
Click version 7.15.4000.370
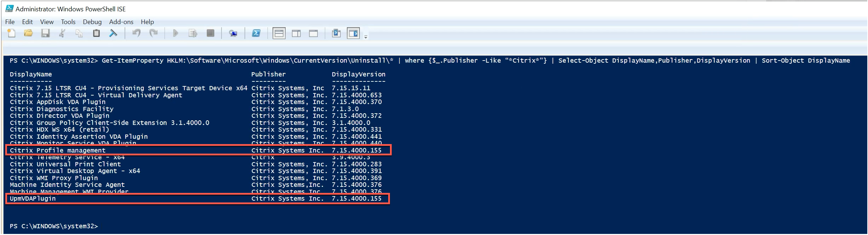pyautogui.click(x=357, y=102)
